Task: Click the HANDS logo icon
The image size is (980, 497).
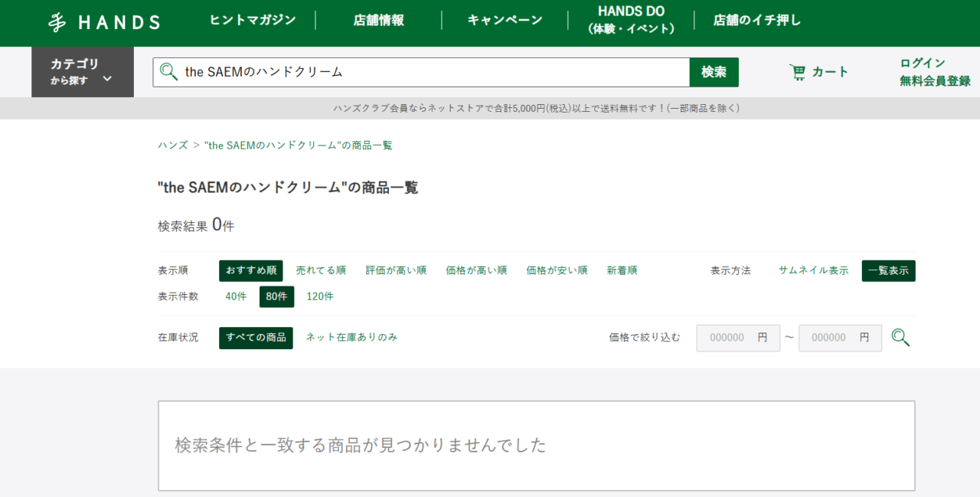Action: (103, 22)
